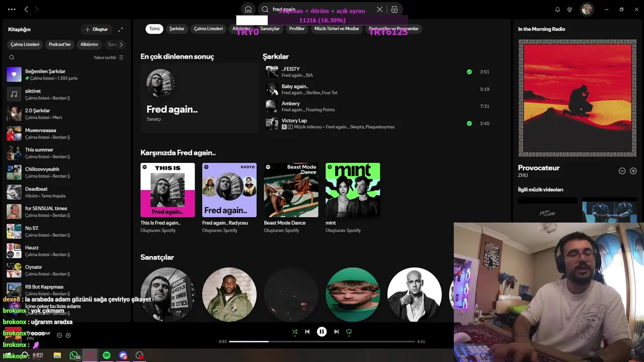Play the Ambery song row
644x362 pixels.
click(377, 106)
